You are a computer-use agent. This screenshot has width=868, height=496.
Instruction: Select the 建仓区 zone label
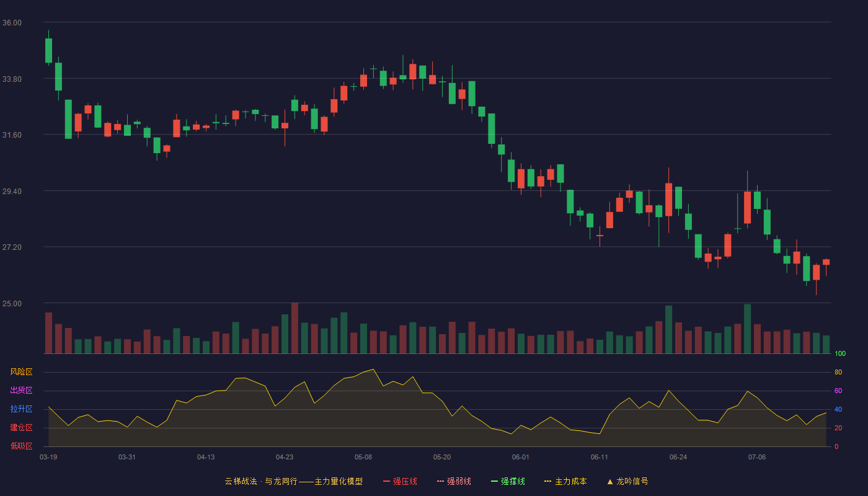coord(21,428)
